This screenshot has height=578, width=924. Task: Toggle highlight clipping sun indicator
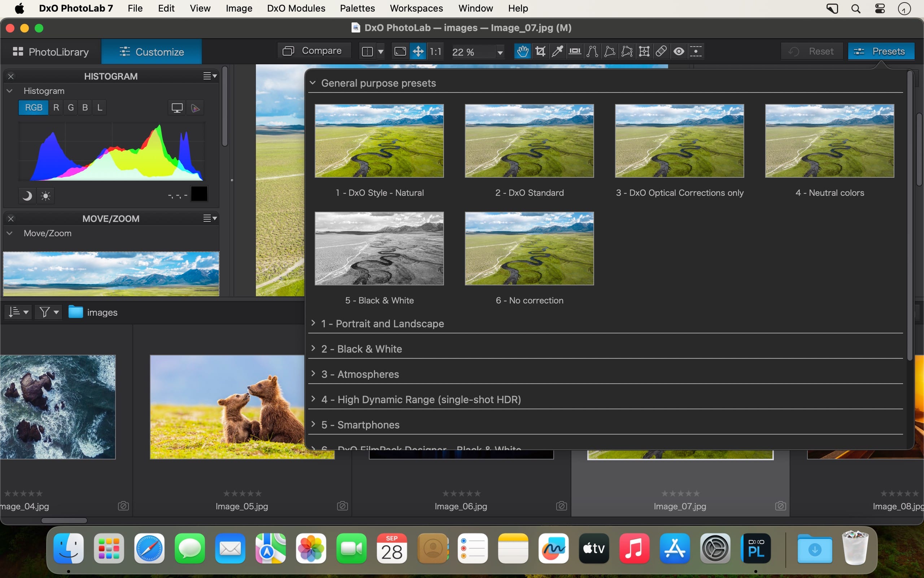46,196
